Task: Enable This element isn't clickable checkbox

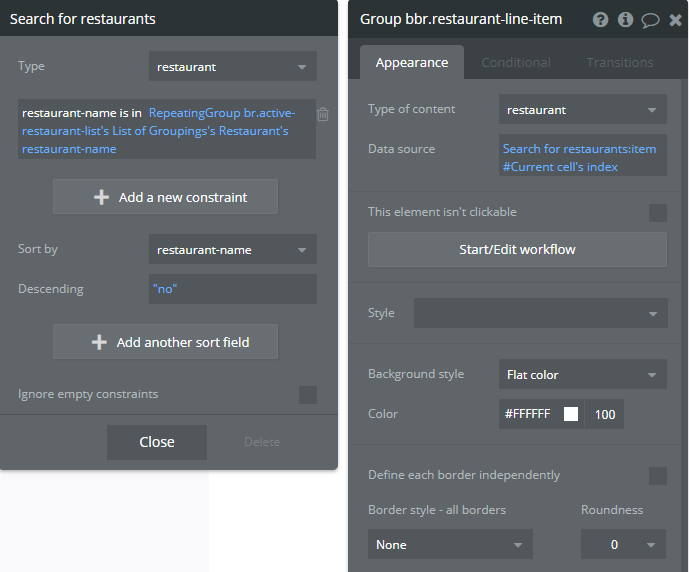Action: pos(658,212)
